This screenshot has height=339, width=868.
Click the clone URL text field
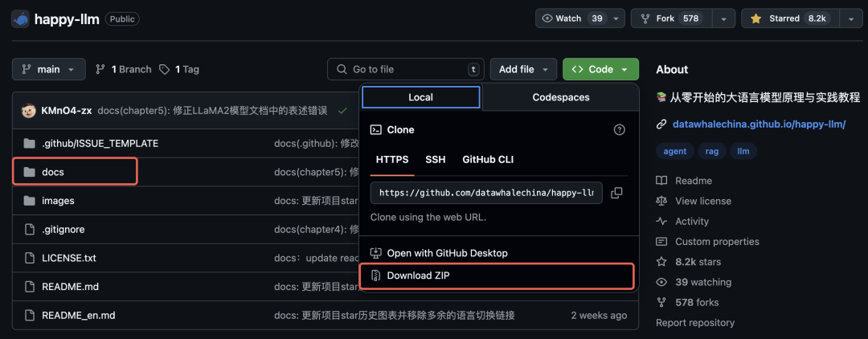tap(486, 193)
